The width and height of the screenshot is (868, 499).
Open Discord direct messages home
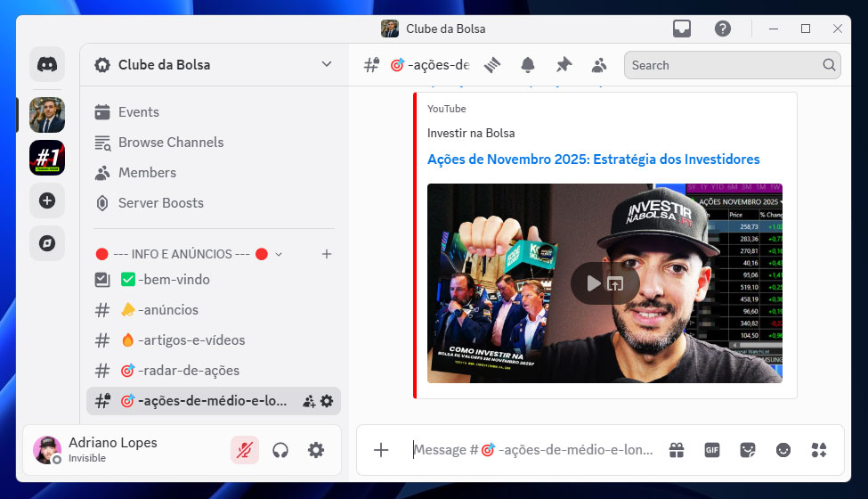47,65
